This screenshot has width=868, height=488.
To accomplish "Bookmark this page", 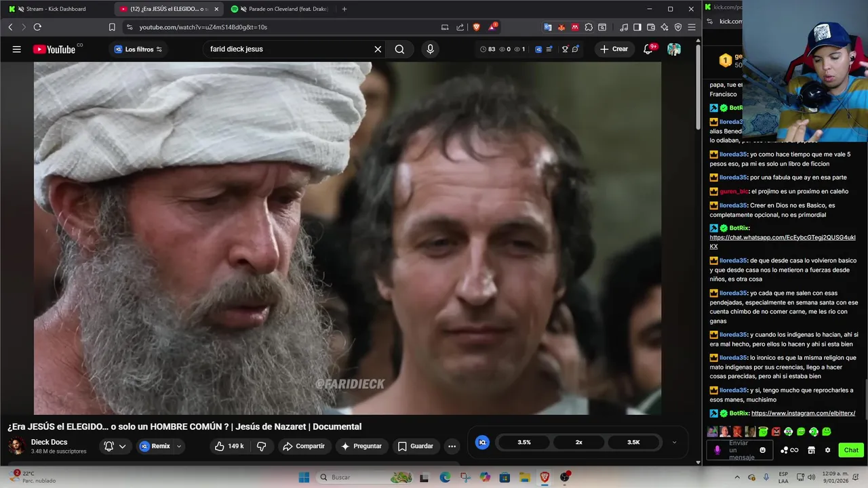I will [x=112, y=27].
